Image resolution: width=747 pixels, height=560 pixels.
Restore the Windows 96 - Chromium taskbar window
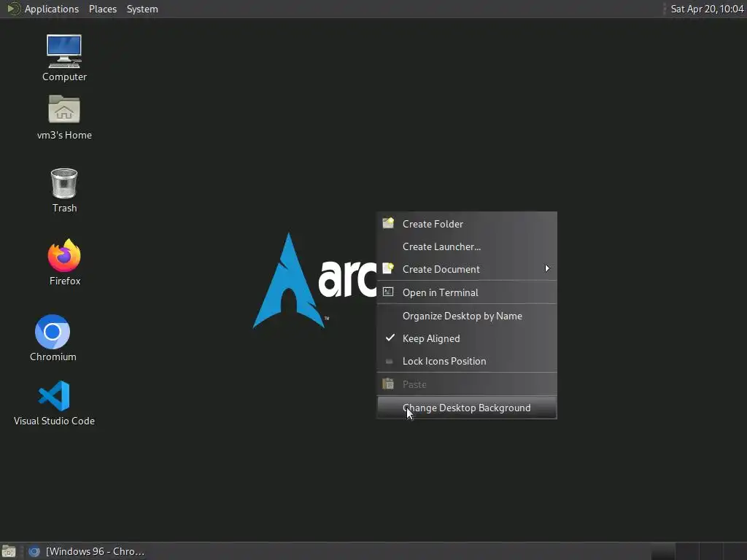(86, 551)
